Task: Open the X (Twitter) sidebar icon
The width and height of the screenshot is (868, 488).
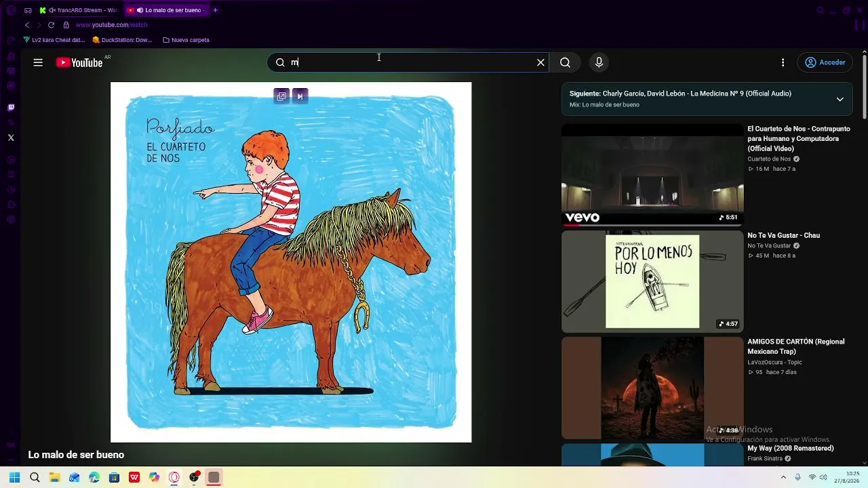Action: [x=11, y=138]
